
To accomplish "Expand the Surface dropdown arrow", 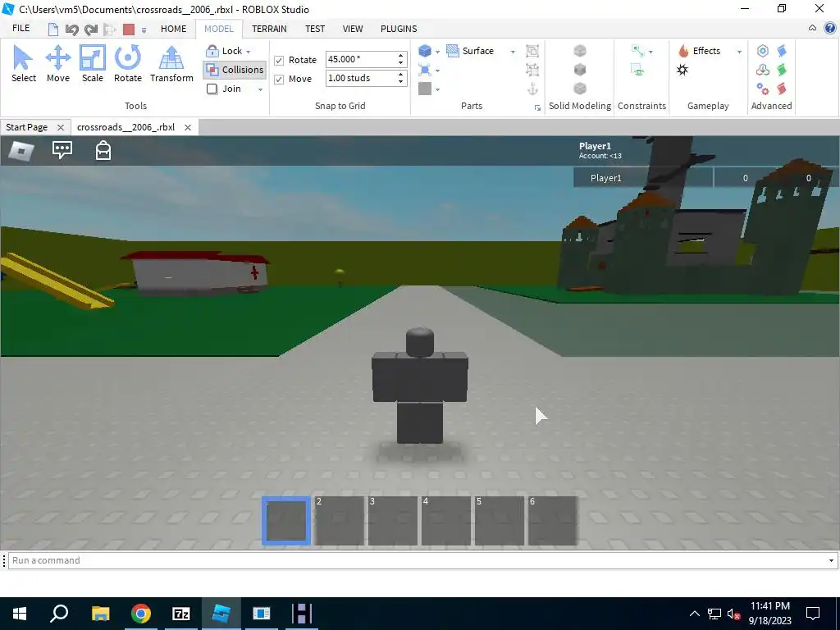I will (x=513, y=52).
